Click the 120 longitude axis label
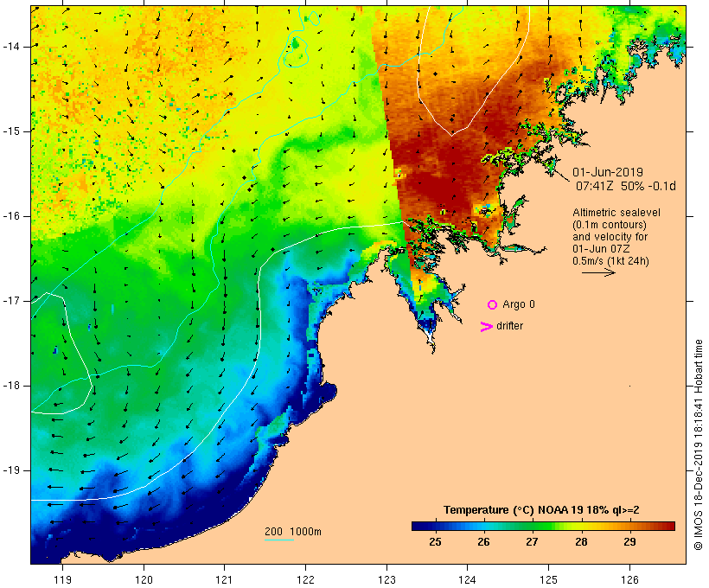 click(x=144, y=579)
